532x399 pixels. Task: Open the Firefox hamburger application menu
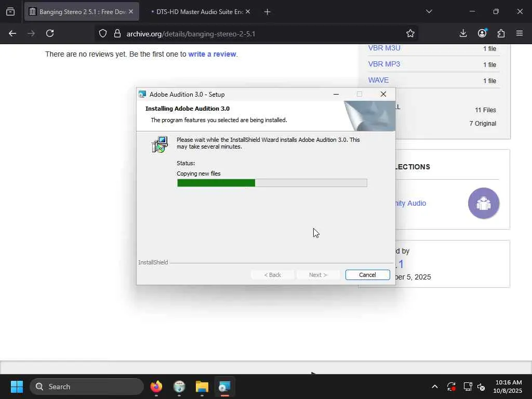pyautogui.click(x=520, y=33)
